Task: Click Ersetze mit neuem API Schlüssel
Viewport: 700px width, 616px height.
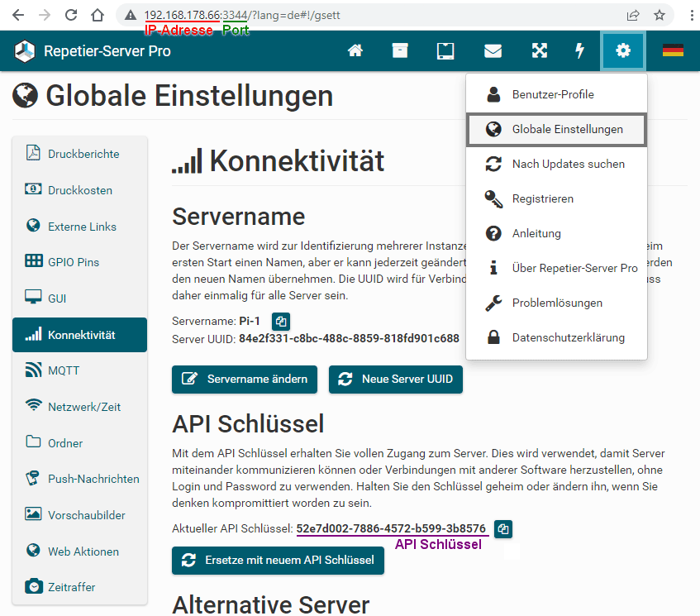Action: [279, 560]
